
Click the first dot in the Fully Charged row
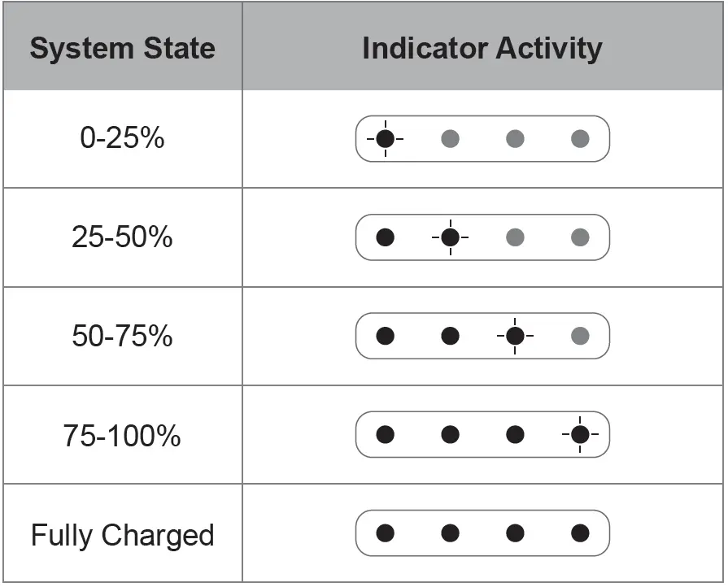click(x=386, y=533)
